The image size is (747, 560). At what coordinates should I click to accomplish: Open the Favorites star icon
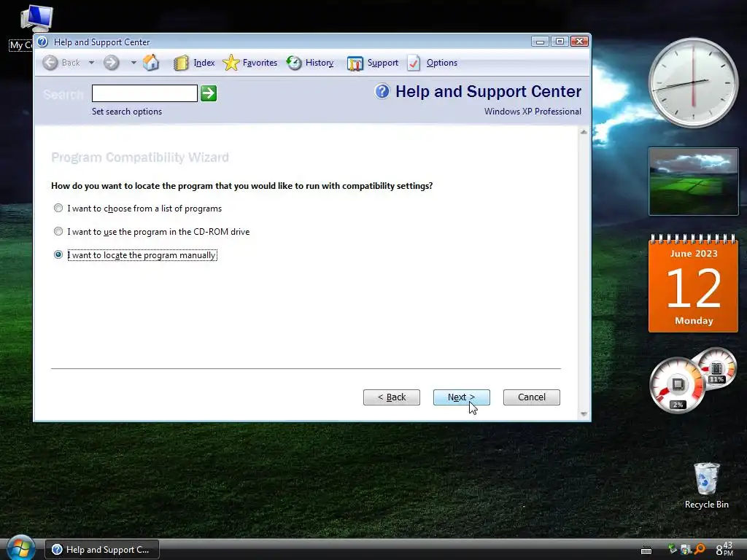(231, 63)
